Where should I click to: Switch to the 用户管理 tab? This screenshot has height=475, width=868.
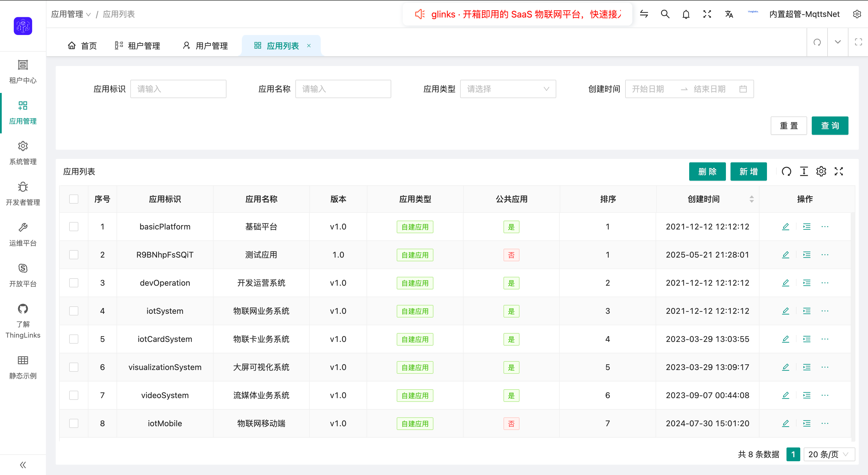coord(205,45)
